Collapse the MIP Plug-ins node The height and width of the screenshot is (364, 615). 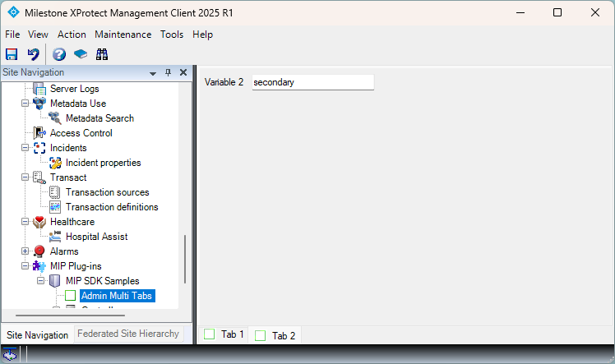(x=25, y=266)
